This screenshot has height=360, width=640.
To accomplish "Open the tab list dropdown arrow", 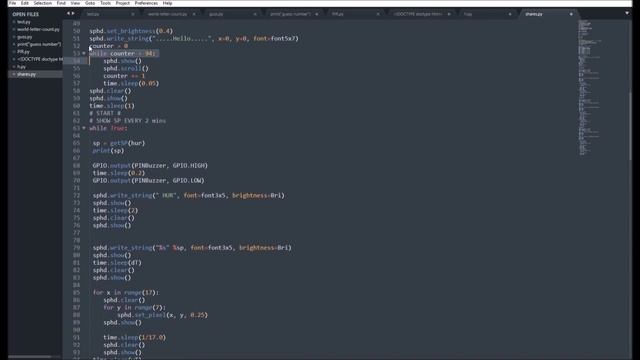I will [627, 13].
